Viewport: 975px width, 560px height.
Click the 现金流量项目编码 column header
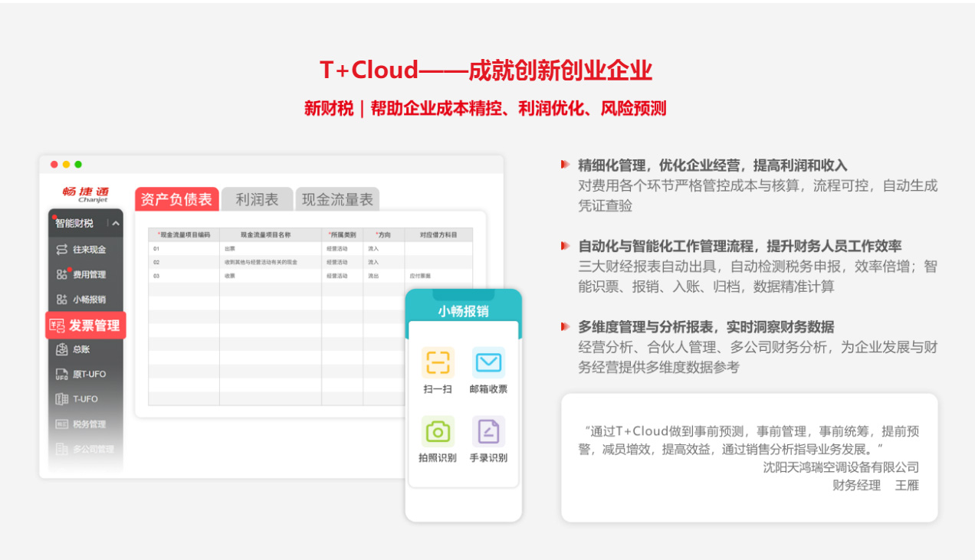[x=184, y=234]
